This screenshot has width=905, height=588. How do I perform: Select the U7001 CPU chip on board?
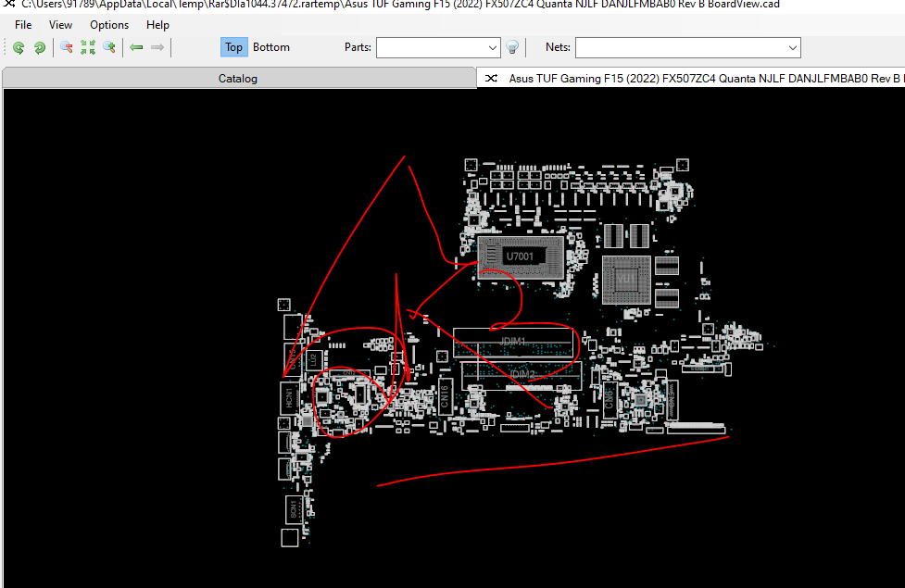pos(520,256)
